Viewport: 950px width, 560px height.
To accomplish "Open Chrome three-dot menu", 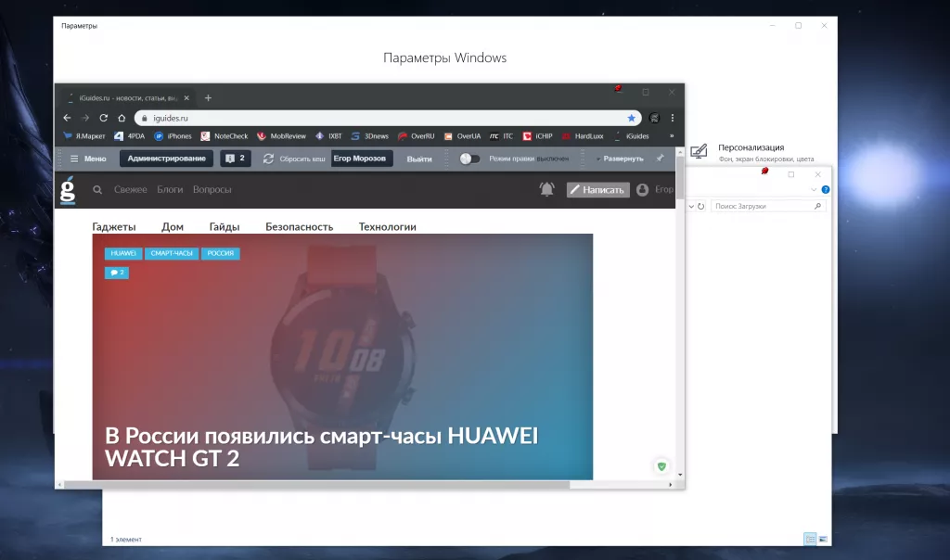I will 673,118.
